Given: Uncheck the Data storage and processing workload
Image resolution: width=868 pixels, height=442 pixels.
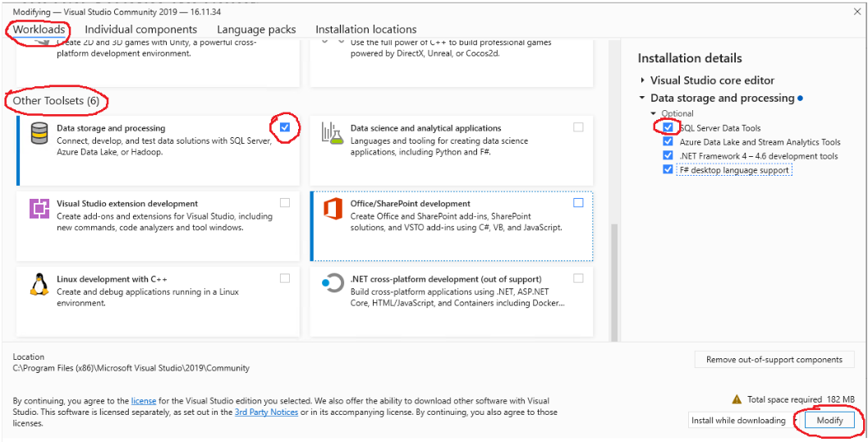Looking at the screenshot, I should (x=284, y=127).
